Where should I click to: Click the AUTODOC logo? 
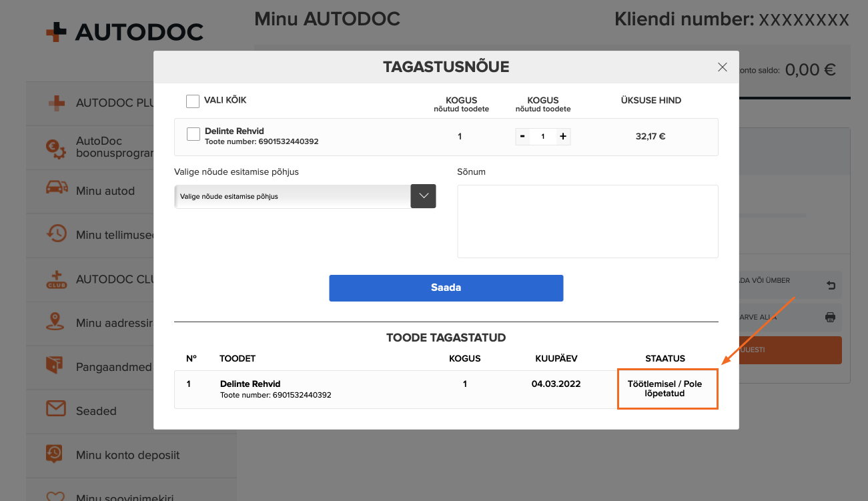(x=125, y=31)
